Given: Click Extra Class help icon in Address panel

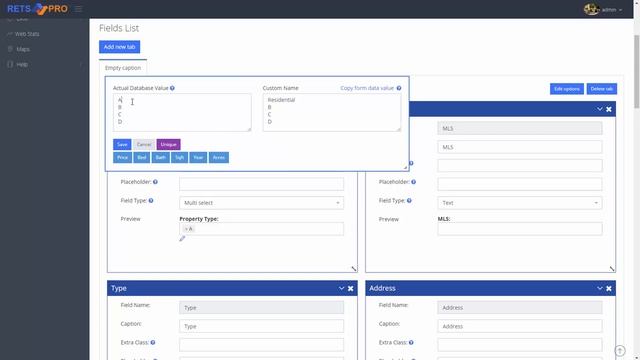Looking at the screenshot, I should [411, 342].
